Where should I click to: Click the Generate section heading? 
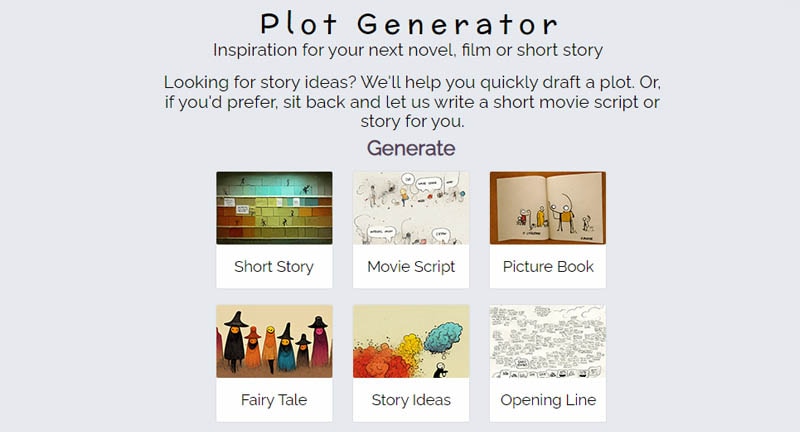410,148
